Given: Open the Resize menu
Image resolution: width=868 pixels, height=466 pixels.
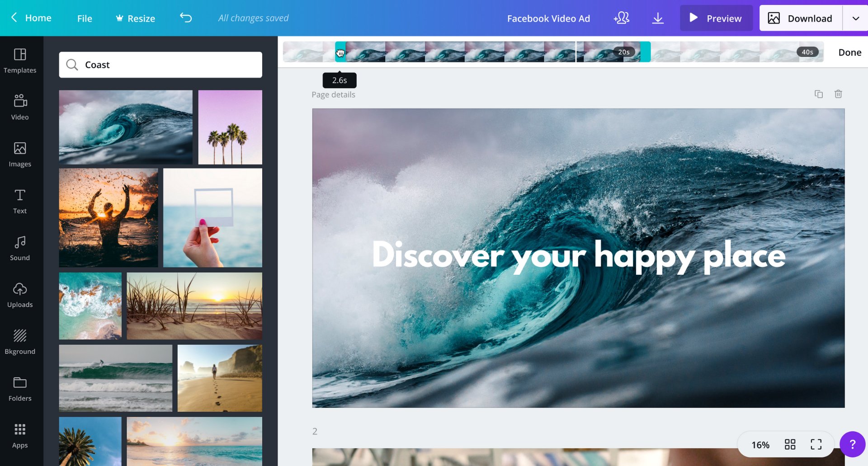Looking at the screenshot, I should (135, 19).
